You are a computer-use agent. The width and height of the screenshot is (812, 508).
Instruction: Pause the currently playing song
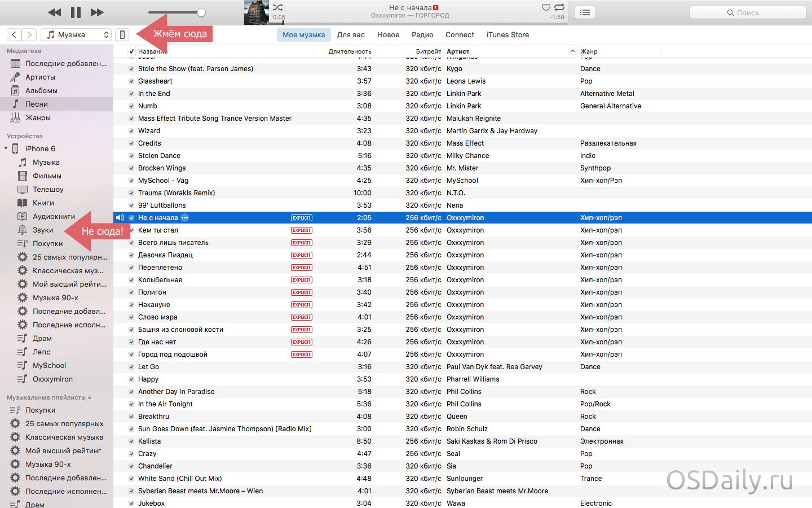[x=76, y=12]
